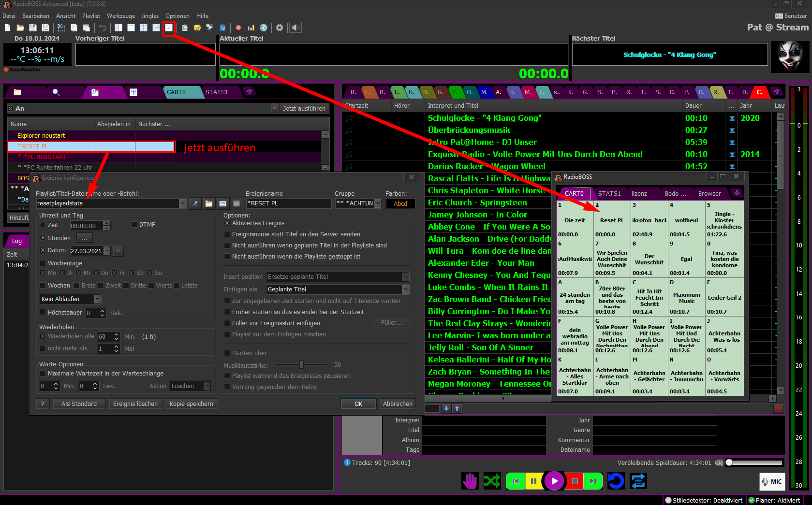Viewport: 812px width, 505px height.
Task: Click the undo arrow in toolbar
Action: (103, 28)
